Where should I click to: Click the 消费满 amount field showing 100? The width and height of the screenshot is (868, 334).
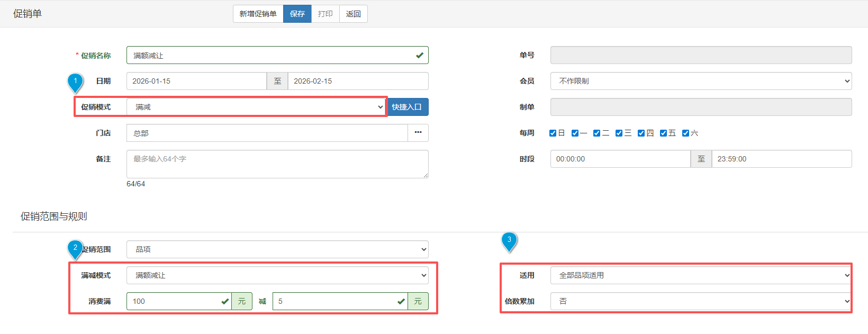click(x=172, y=301)
